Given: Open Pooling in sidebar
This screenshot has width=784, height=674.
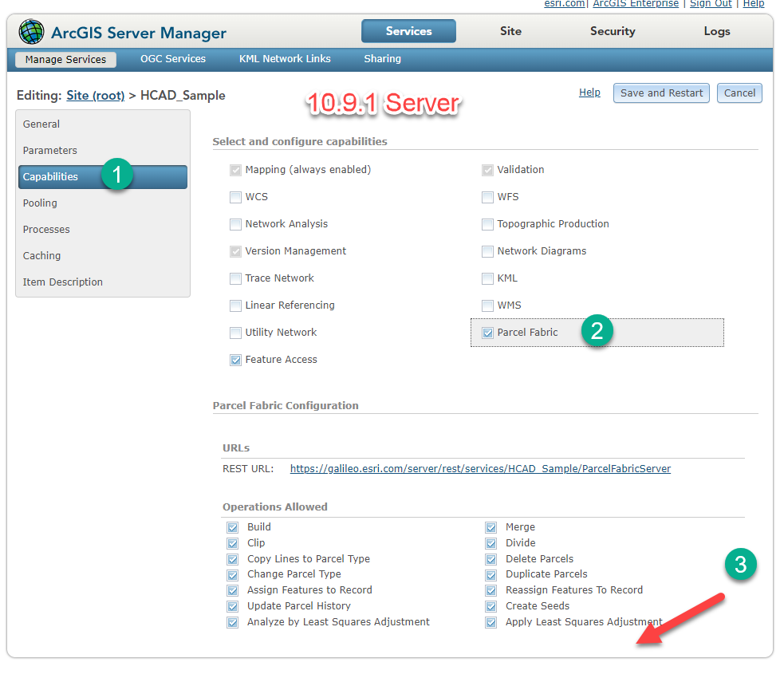Looking at the screenshot, I should tap(40, 203).
